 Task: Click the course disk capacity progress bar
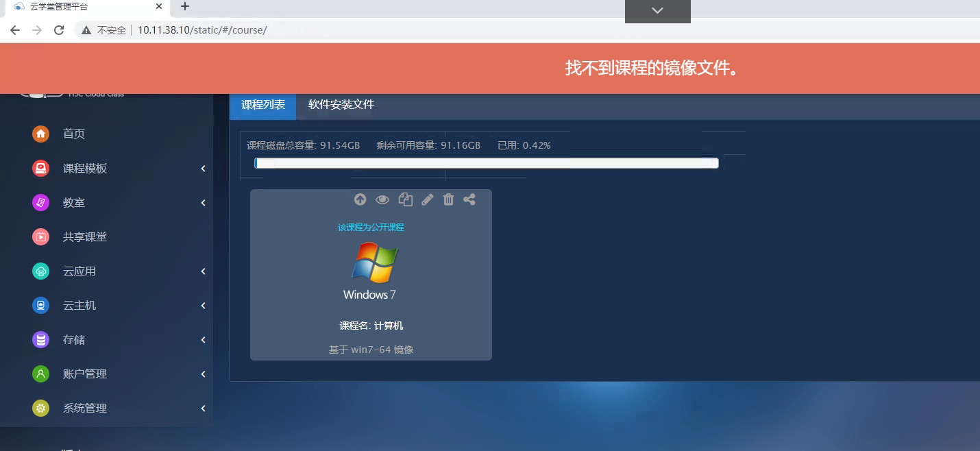click(x=487, y=163)
